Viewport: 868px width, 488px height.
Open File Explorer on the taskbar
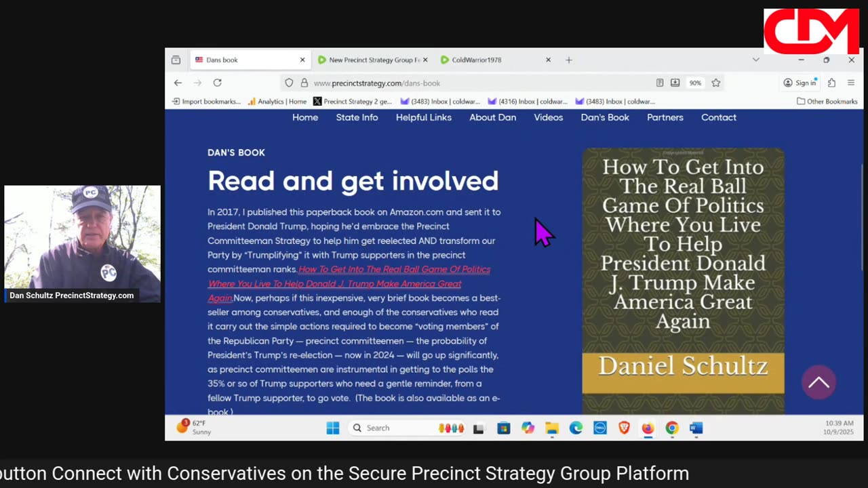coord(552,428)
